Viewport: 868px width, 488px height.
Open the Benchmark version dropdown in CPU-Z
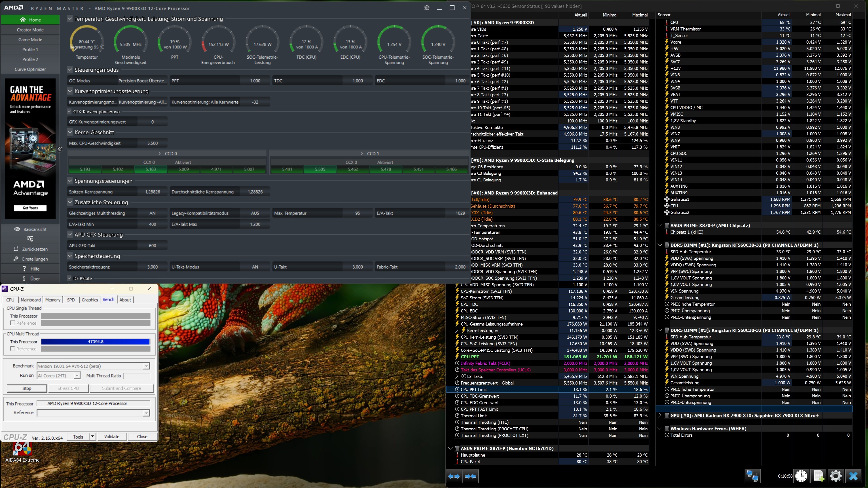coord(146,366)
